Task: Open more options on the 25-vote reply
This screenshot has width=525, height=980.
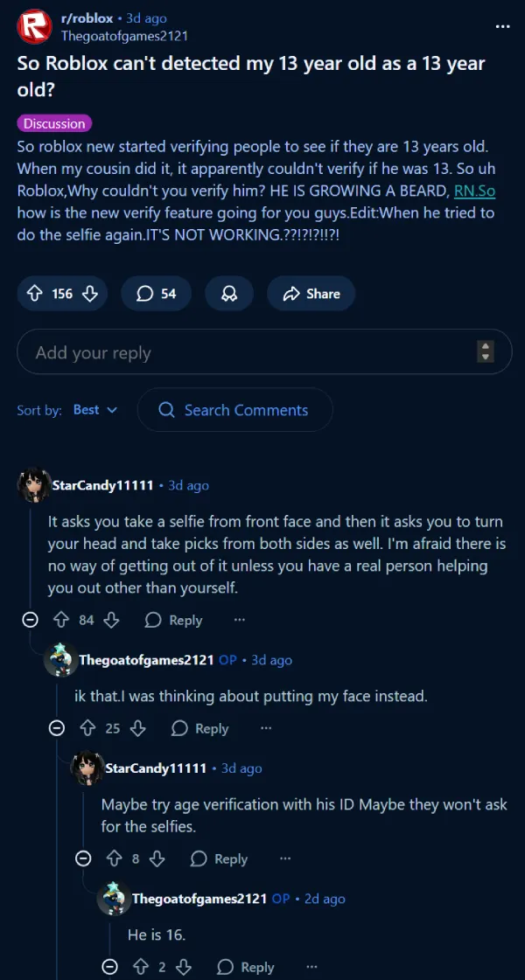Action: click(266, 728)
